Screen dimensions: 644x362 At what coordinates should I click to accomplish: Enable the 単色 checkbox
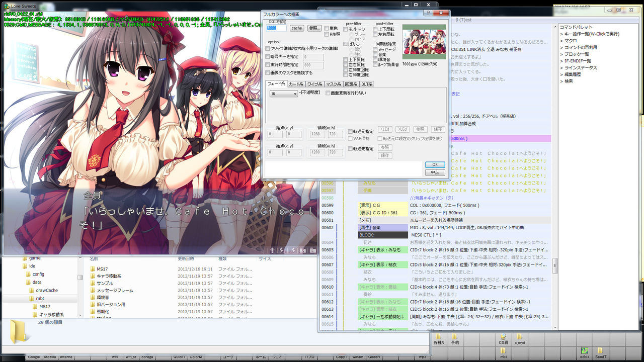tap(327, 28)
